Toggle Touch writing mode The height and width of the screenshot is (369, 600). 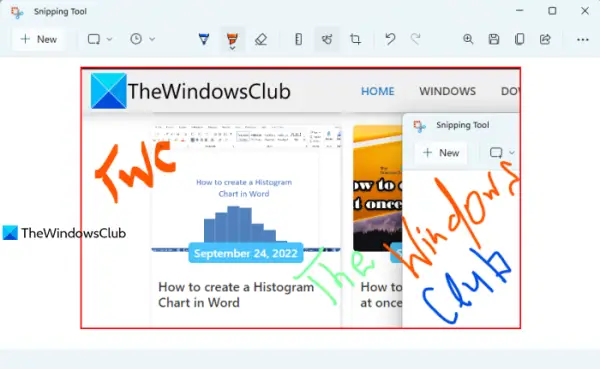click(x=327, y=39)
